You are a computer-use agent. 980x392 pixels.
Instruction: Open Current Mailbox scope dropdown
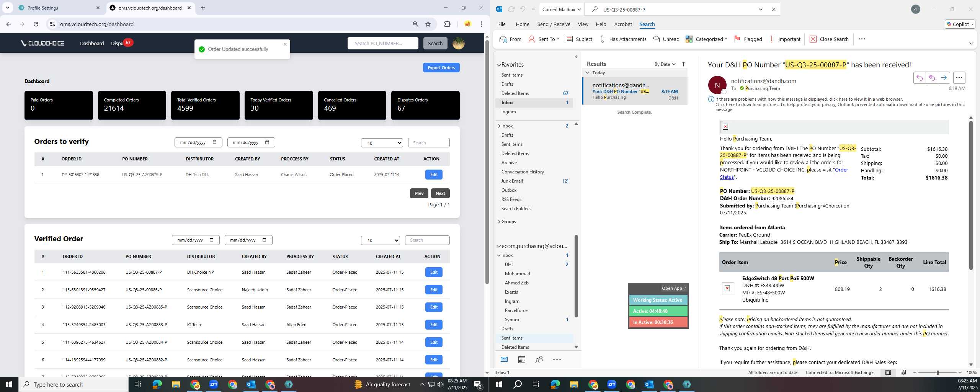[x=562, y=9]
